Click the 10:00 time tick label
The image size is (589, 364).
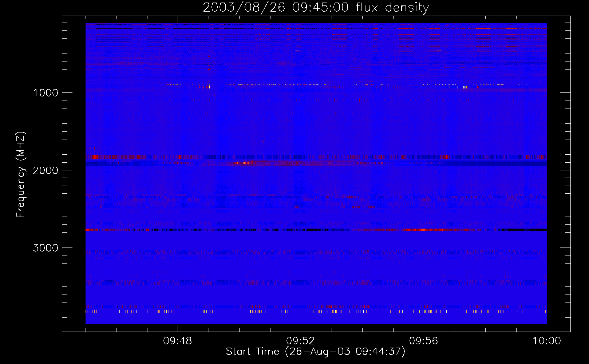click(x=547, y=341)
